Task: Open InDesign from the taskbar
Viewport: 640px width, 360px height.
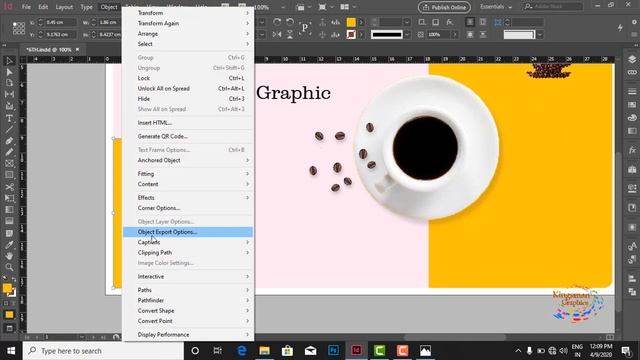Action: 356,351
